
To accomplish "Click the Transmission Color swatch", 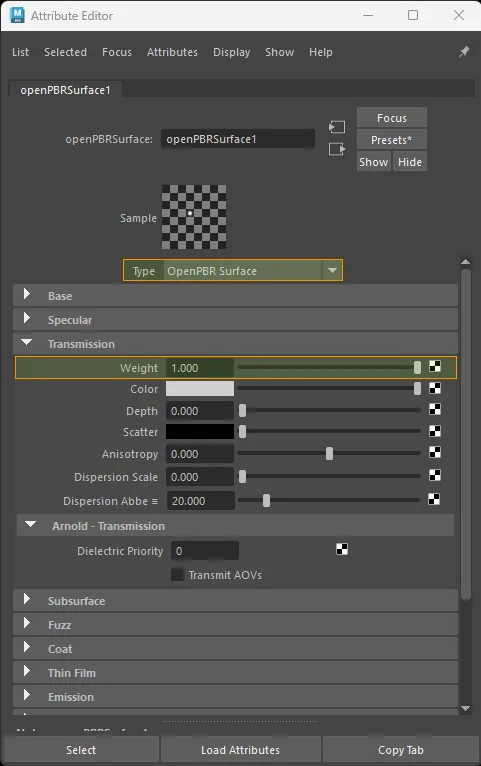I will tap(200, 389).
